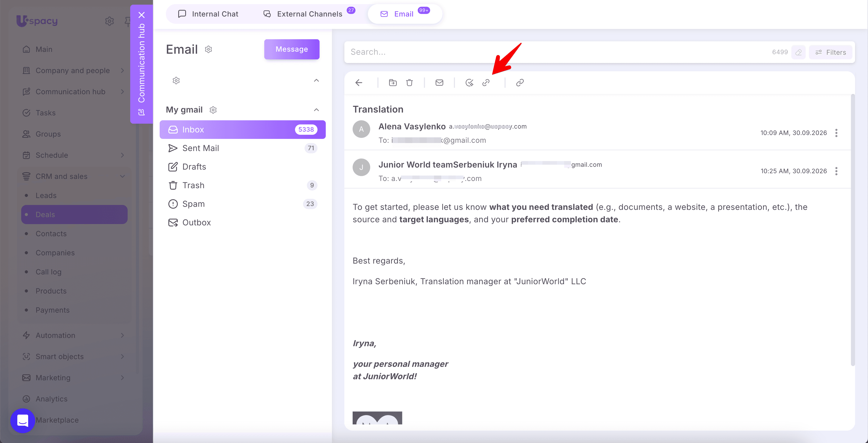
Task: Expand Company and people submenu
Action: click(x=123, y=70)
